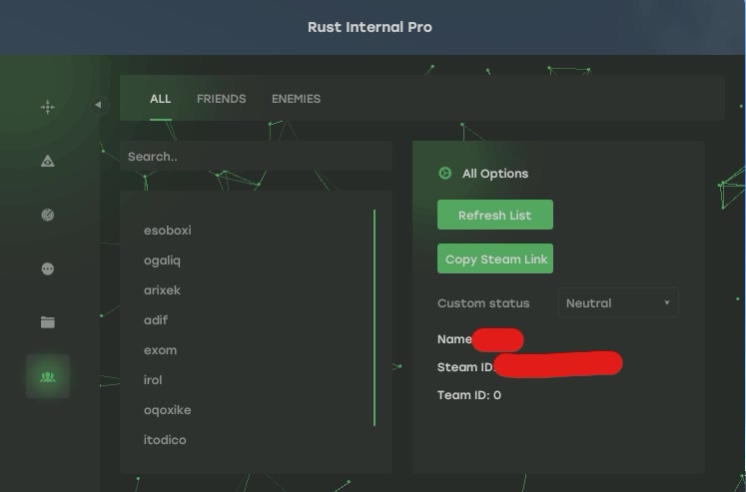Switch to the ALL tab
The height and width of the screenshot is (492, 746).
click(x=160, y=99)
